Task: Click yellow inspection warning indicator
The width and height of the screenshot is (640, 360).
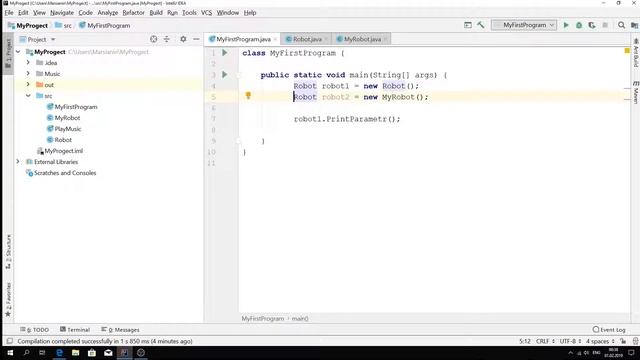Action: (627, 51)
